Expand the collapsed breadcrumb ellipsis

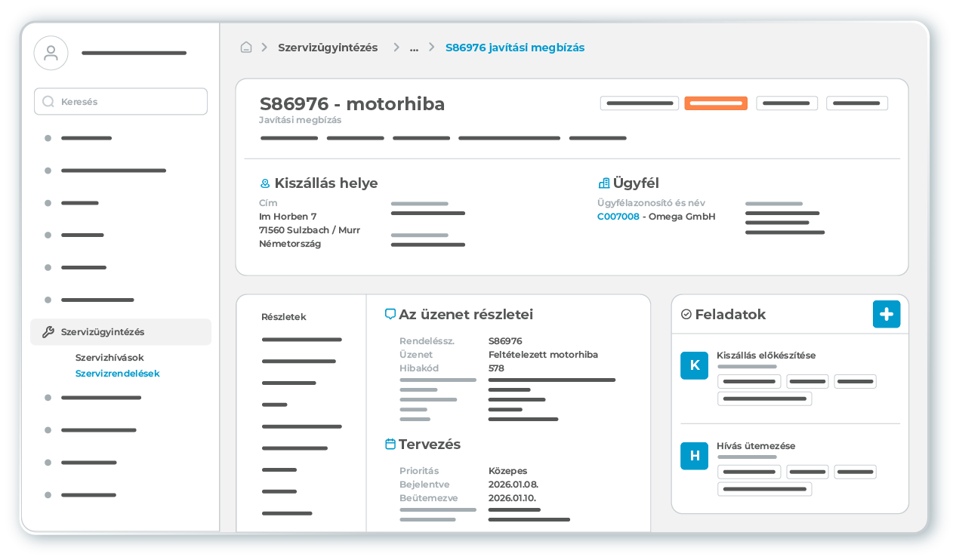(414, 48)
